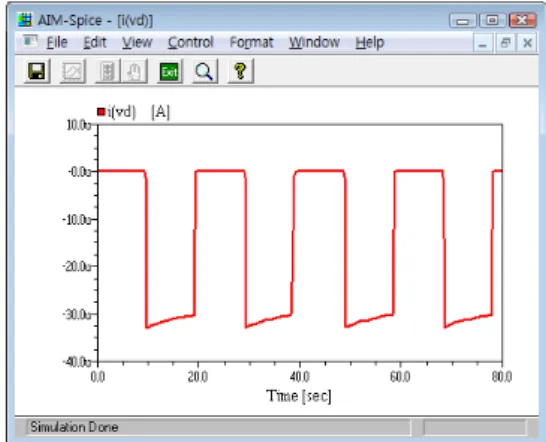This screenshot has width=546, height=442.
Task: Click the 40.0 x-axis value
Action: (299, 377)
